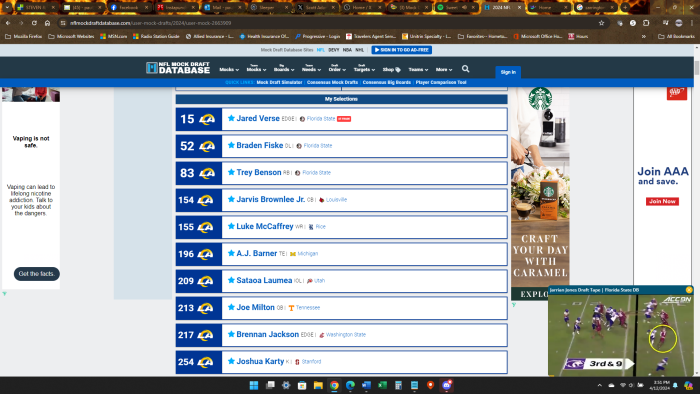
Task: Click the star beside A.J. Barner
Action: point(231,253)
